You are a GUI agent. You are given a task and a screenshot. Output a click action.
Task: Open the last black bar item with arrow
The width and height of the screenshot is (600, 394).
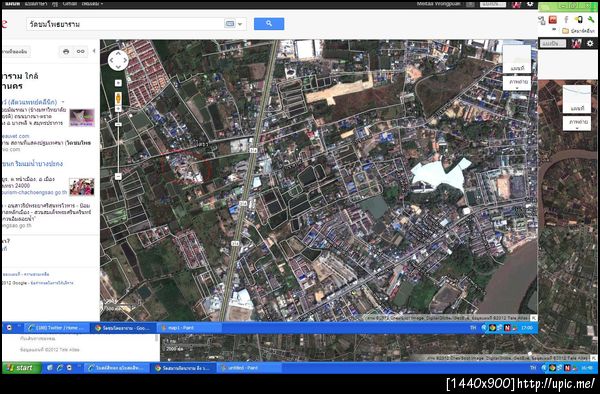click(x=92, y=4)
